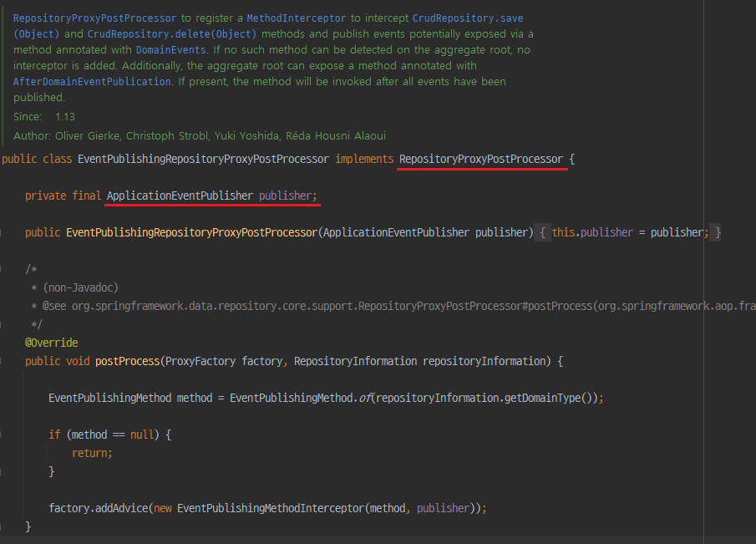Click the author name Réda Housni Alaoui
The width and height of the screenshot is (756, 544).
click(x=336, y=136)
